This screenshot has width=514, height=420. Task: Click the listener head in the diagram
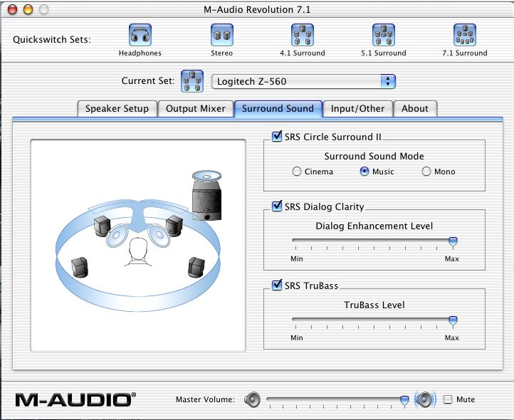click(138, 252)
